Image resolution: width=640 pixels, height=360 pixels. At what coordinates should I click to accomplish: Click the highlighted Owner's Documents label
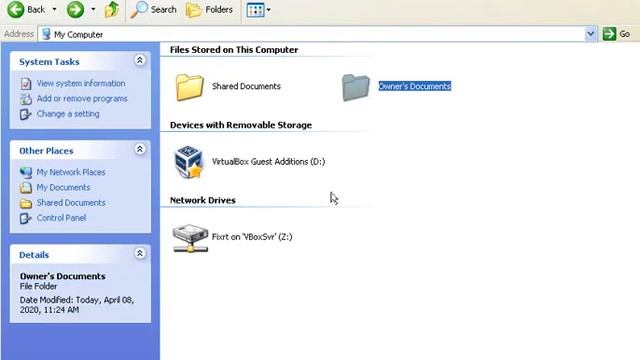[x=415, y=86]
